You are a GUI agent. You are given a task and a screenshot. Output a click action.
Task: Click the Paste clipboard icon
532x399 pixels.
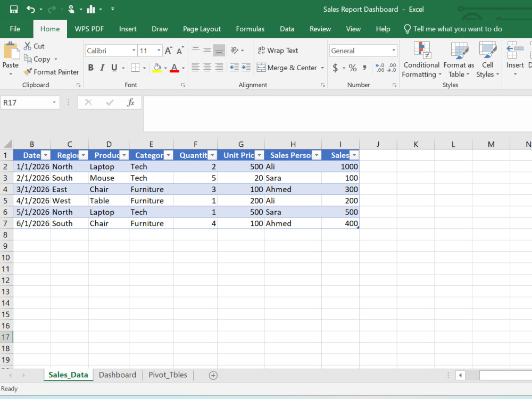tap(11, 51)
